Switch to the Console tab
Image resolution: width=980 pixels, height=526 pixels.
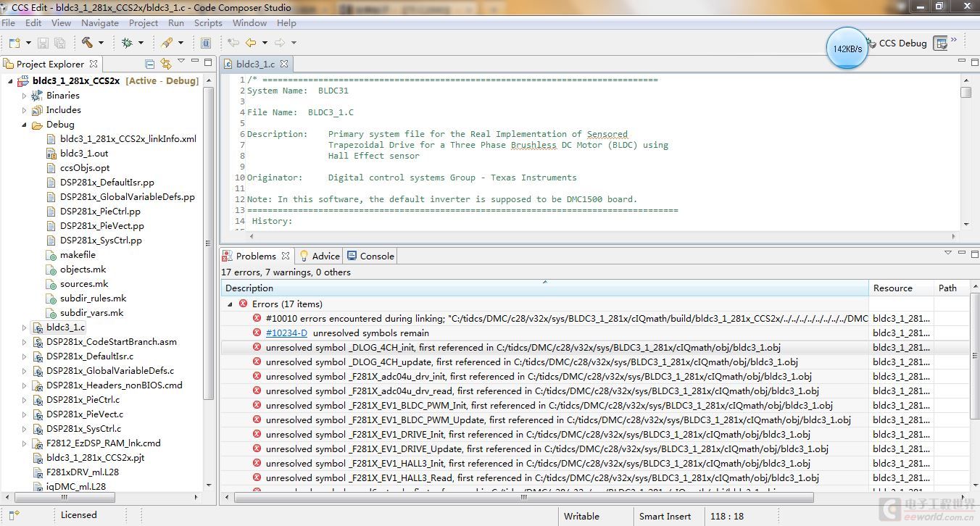[x=370, y=256]
